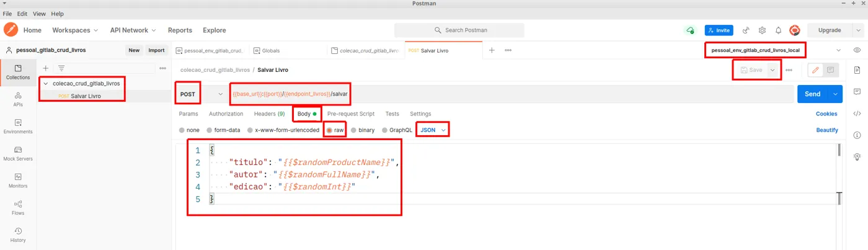Beautify the JSON body

coord(827,130)
